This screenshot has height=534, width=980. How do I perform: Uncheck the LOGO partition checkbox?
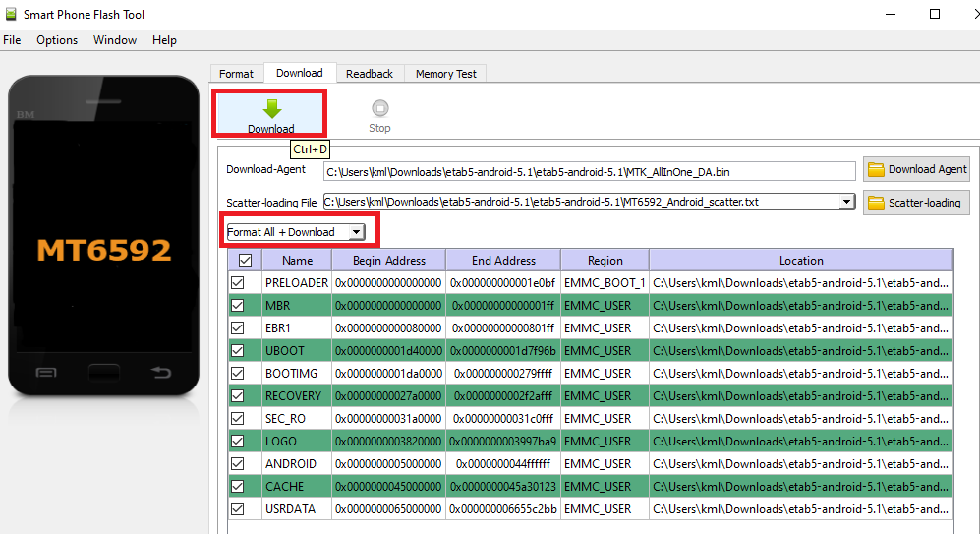238,441
